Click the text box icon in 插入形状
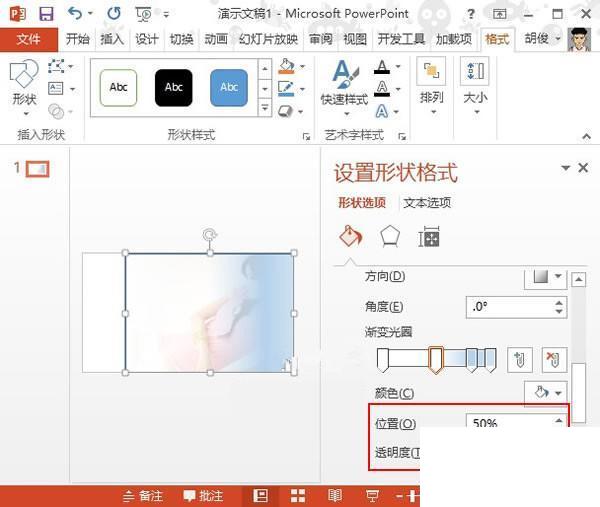The height and width of the screenshot is (507, 600). click(56, 89)
